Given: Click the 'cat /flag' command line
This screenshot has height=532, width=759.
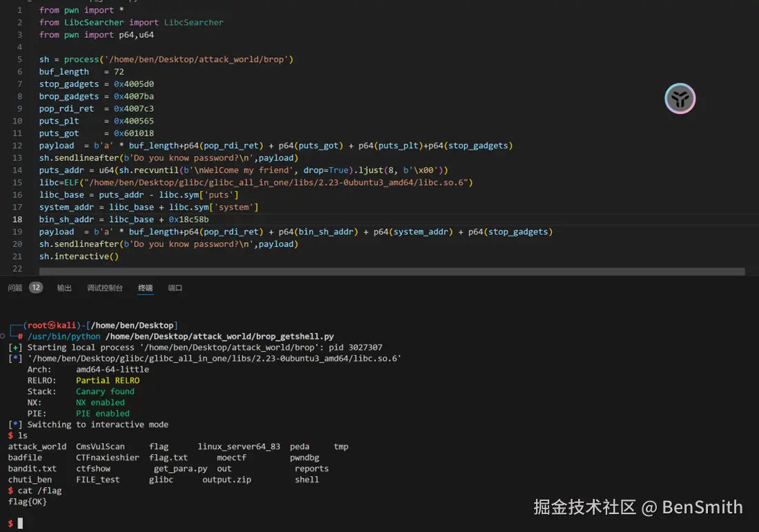Looking at the screenshot, I should coord(40,491).
